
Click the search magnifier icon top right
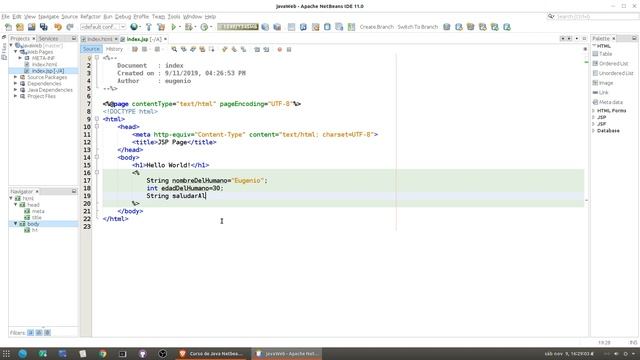pyautogui.click(x=551, y=17)
